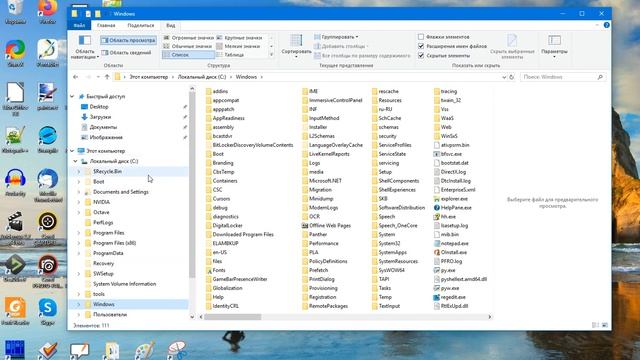640x360 pixels.
Task: Expand the $Recycle.Bin tree node
Action: 79,171
